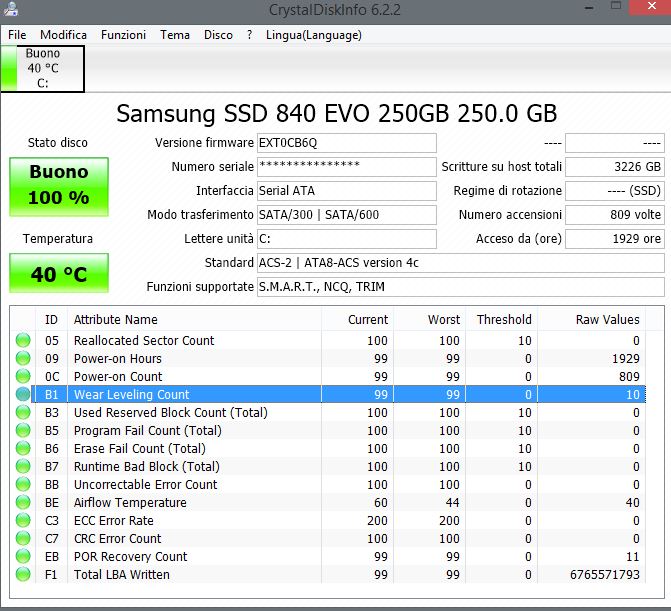Click status icon for Power-on Count
671x611 pixels.
coord(23,376)
